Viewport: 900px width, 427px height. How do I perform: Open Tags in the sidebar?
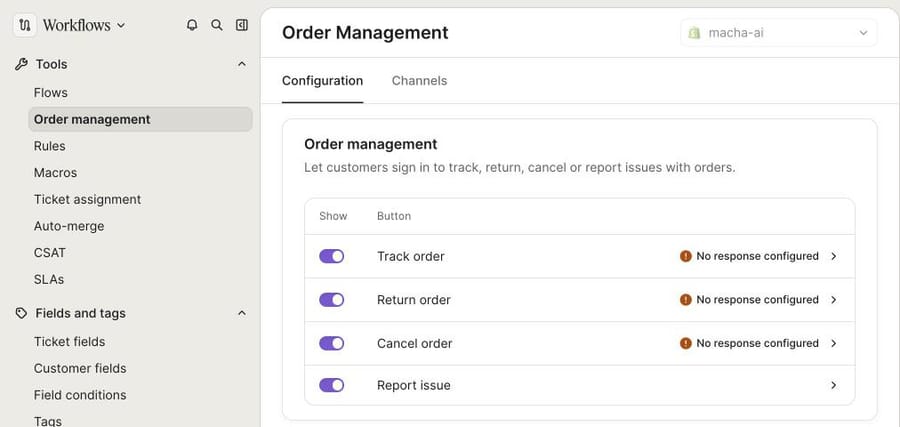(48, 421)
